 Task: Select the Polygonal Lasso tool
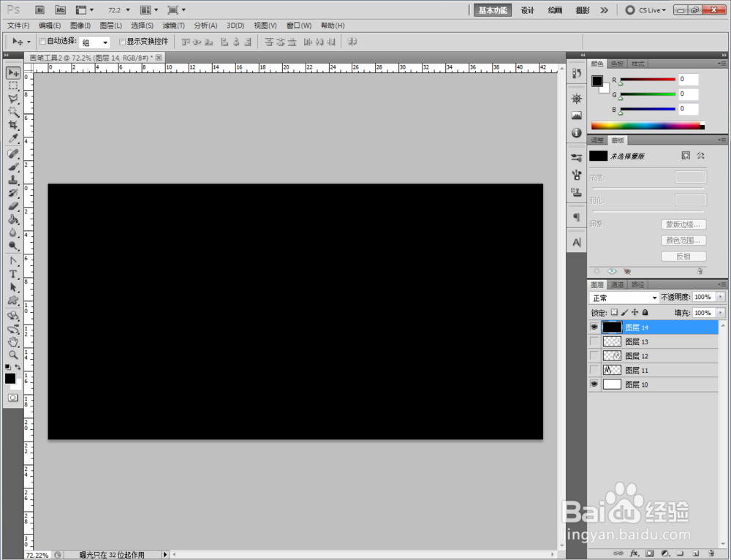tap(13, 99)
